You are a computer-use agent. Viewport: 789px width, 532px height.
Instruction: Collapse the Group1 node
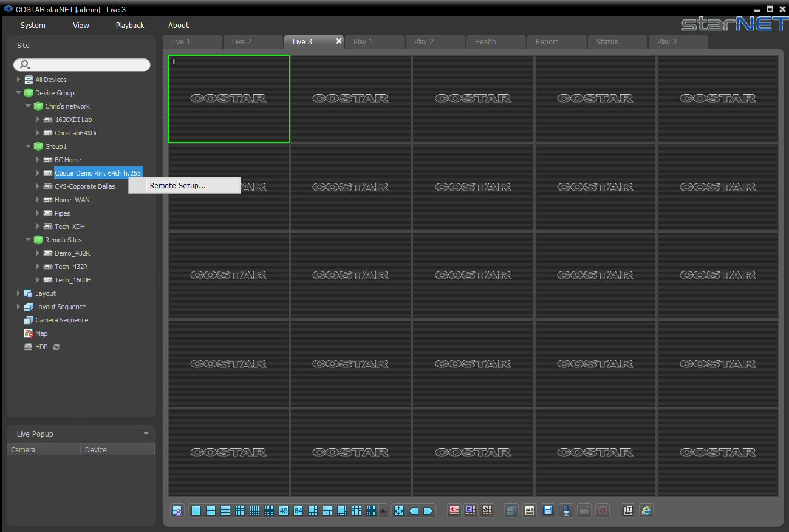click(28, 146)
